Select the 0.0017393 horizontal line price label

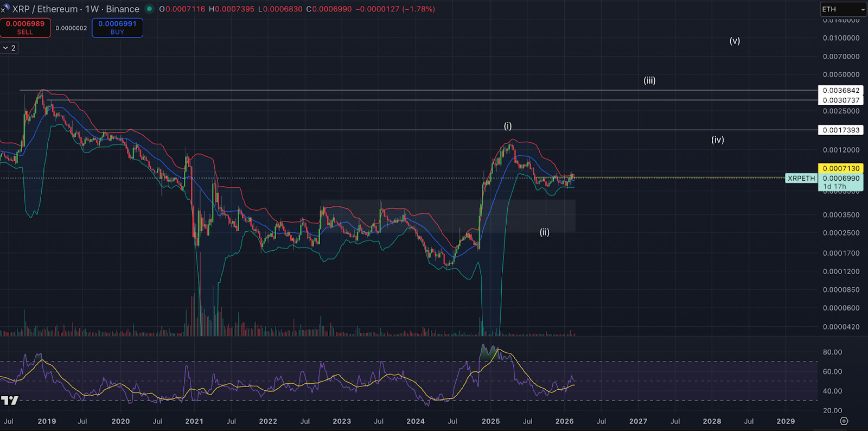(x=840, y=130)
